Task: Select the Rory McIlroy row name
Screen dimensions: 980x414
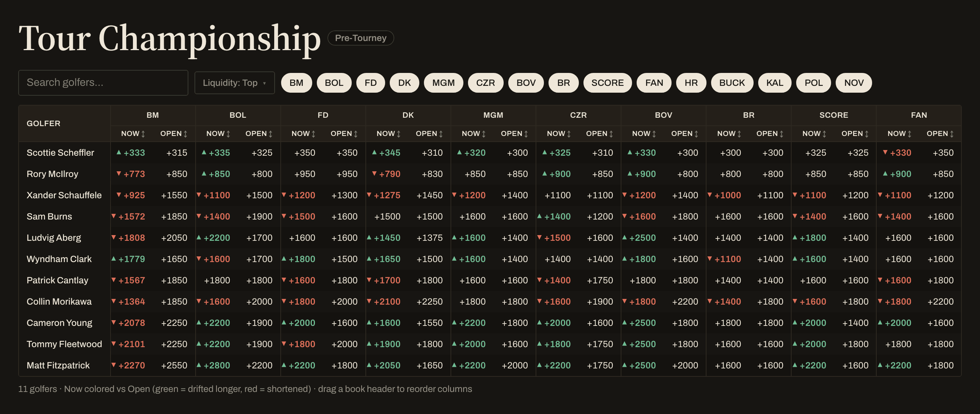Action: point(52,174)
